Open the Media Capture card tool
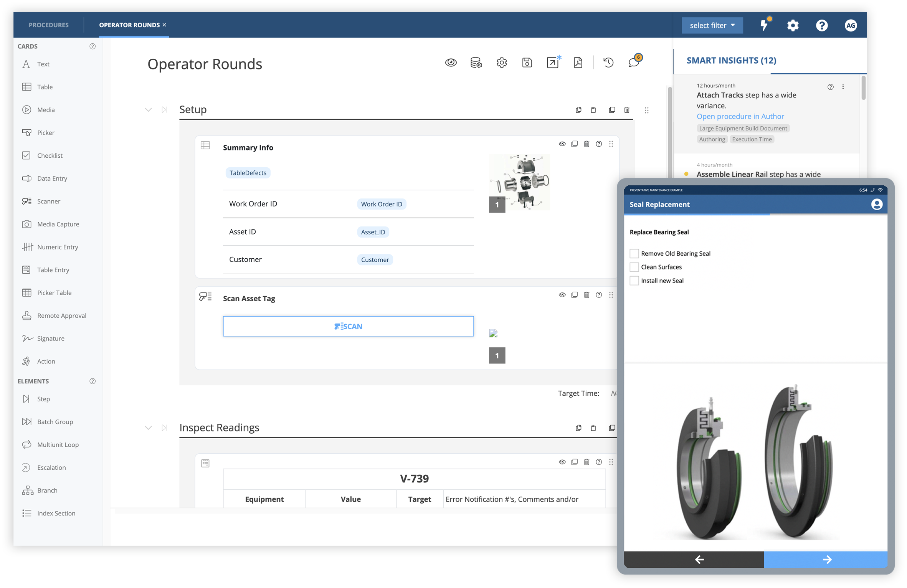The image size is (907, 588). click(58, 224)
